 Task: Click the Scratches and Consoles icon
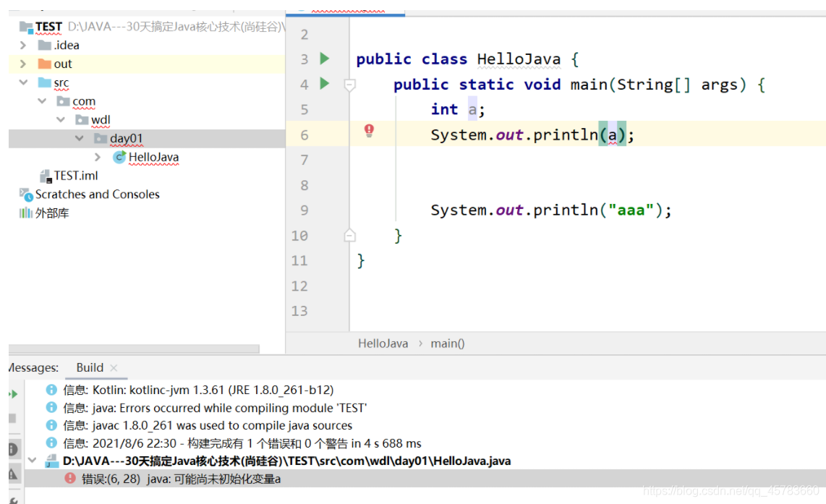pos(26,195)
